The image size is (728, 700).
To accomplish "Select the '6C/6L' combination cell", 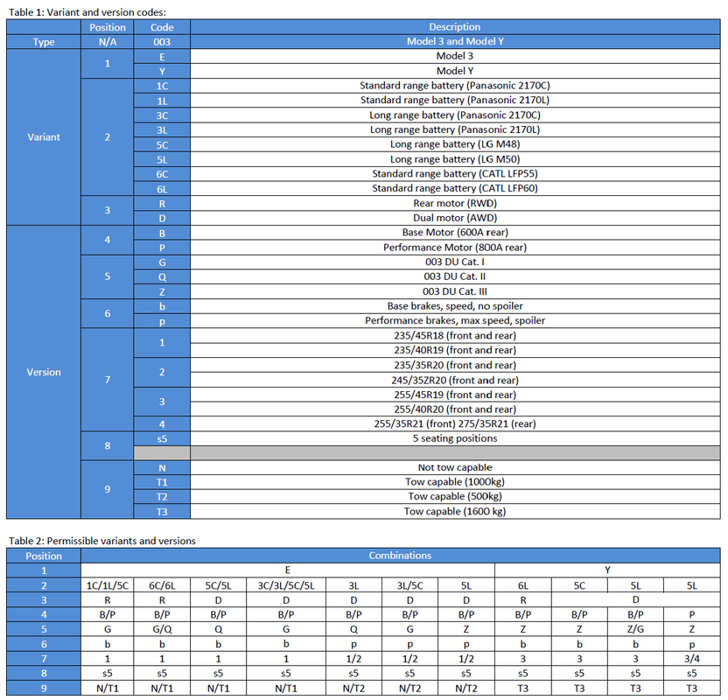I will 162,585.
